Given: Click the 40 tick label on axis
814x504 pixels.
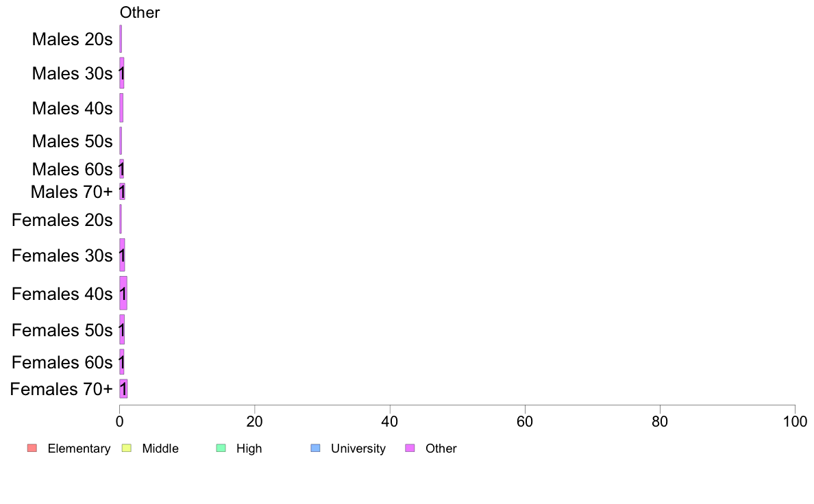Looking at the screenshot, I should point(390,421).
